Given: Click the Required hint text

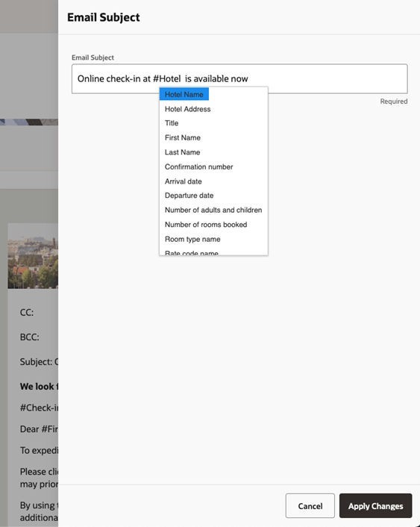Looking at the screenshot, I should (x=394, y=102).
